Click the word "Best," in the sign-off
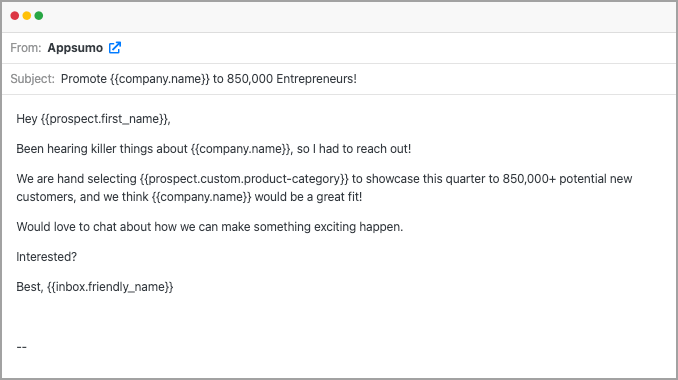 click(30, 287)
